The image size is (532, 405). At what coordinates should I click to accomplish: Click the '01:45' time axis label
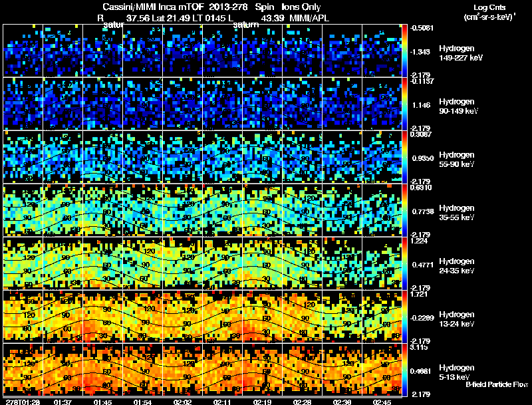point(103,402)
